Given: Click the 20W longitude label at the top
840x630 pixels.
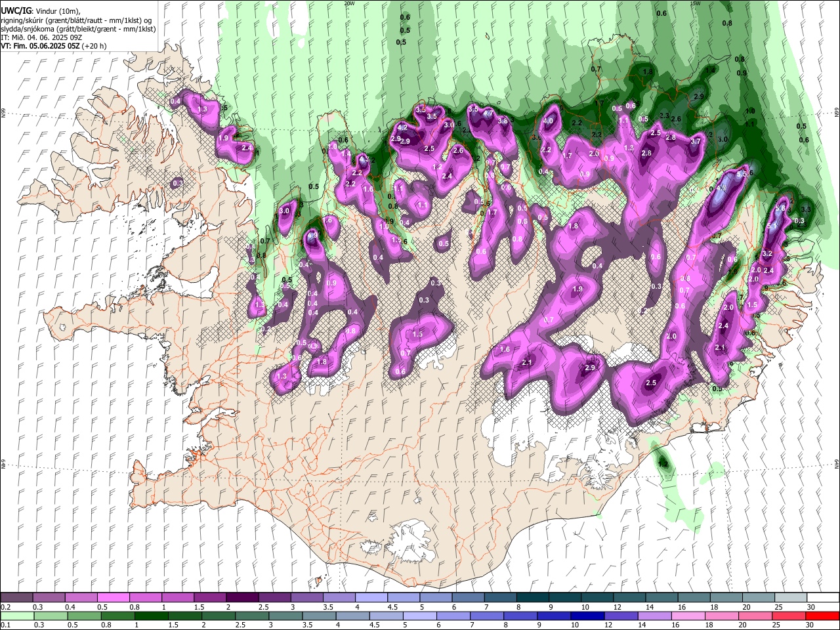Looking at the screenshot, I should click(349, 3).
